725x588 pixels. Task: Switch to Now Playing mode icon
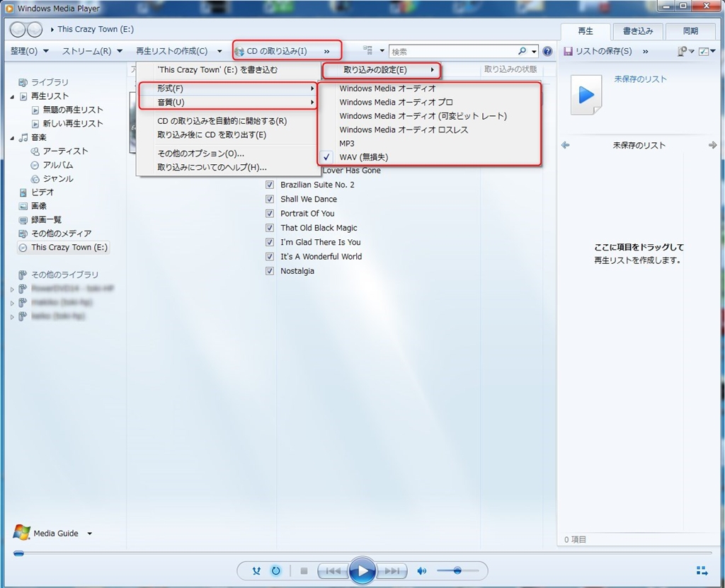[x=702, y=571]
